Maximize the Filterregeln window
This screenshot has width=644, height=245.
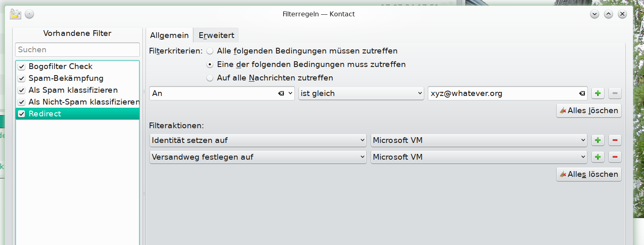tap(609, 14)
